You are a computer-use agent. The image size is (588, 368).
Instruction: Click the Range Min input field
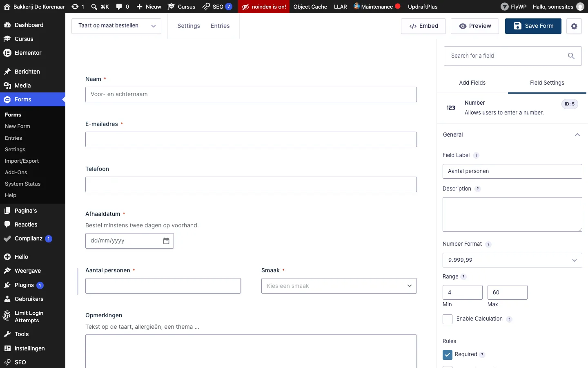pyautogui.click(x=463, y=292)
